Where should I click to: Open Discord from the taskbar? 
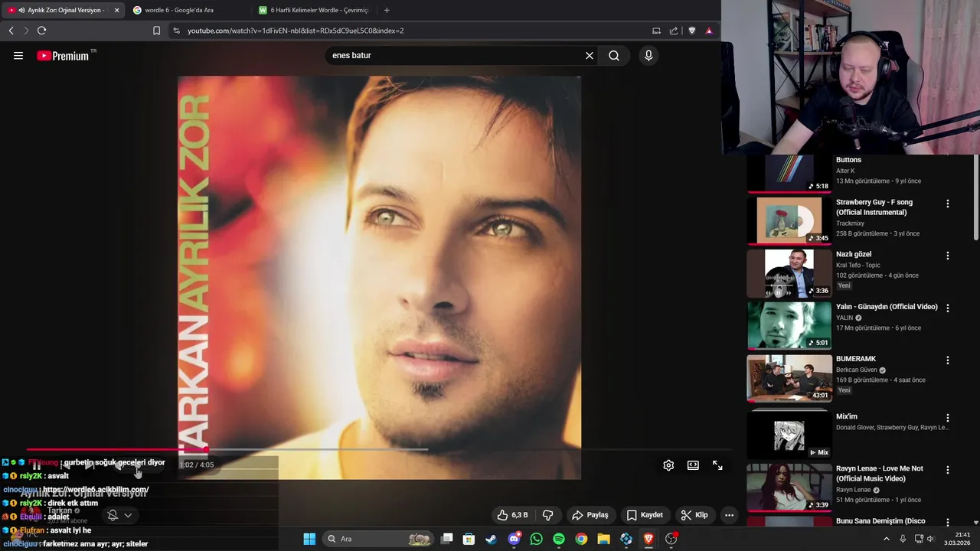point(514,539)
